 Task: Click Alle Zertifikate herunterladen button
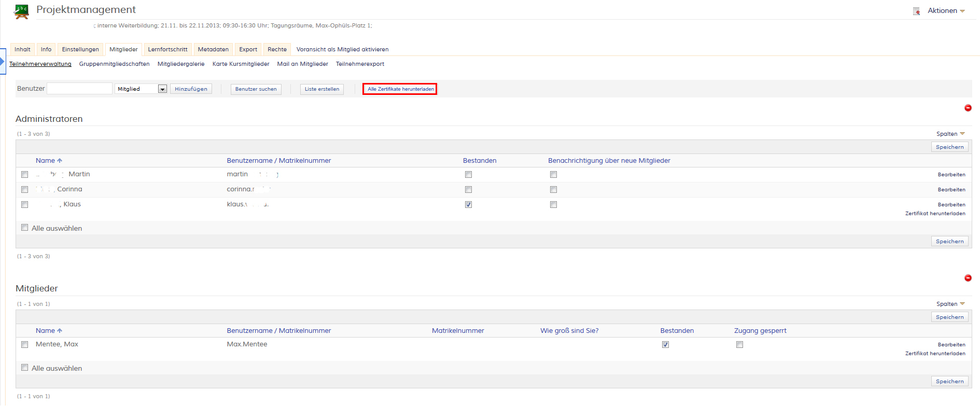(400, 89)
